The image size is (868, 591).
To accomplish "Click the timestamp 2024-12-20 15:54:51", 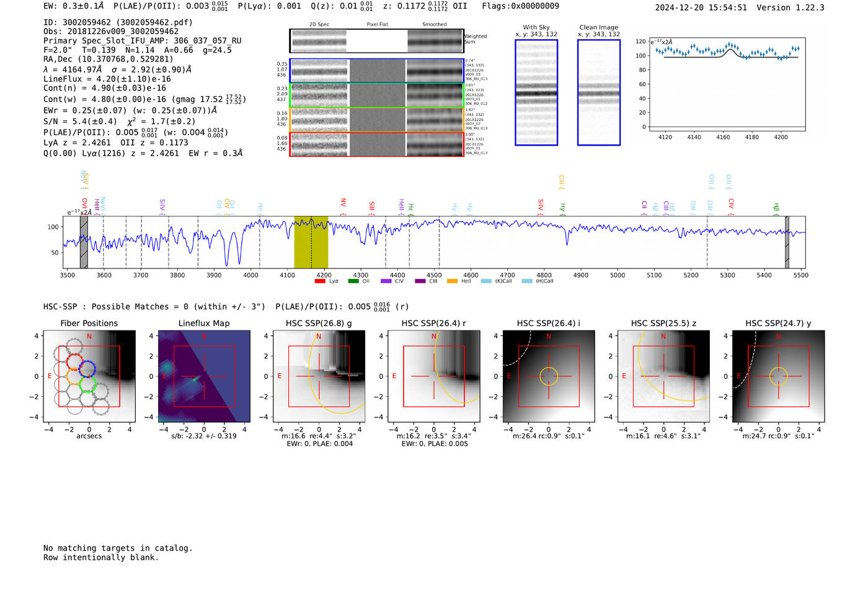I will (701, 7).
